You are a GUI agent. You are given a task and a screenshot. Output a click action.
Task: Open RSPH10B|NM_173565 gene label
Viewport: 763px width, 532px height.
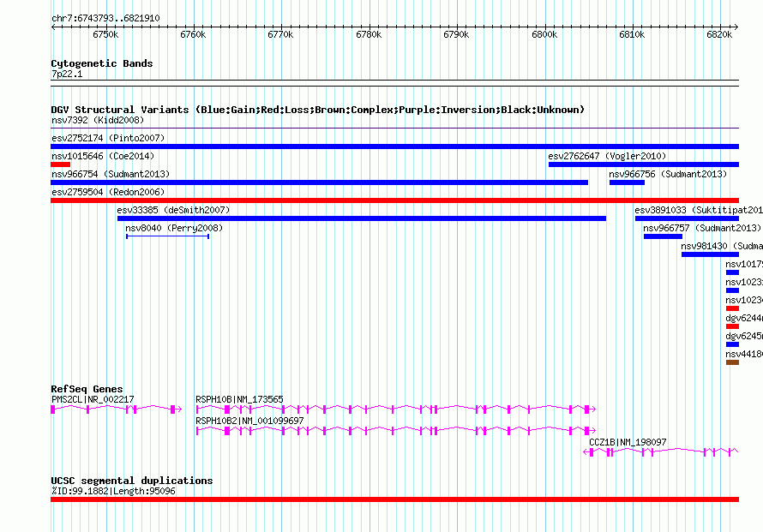(x=239, y=399)
